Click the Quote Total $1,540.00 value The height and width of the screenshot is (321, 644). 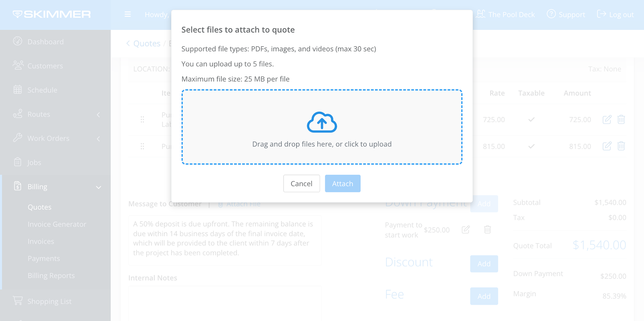point(599,245)
